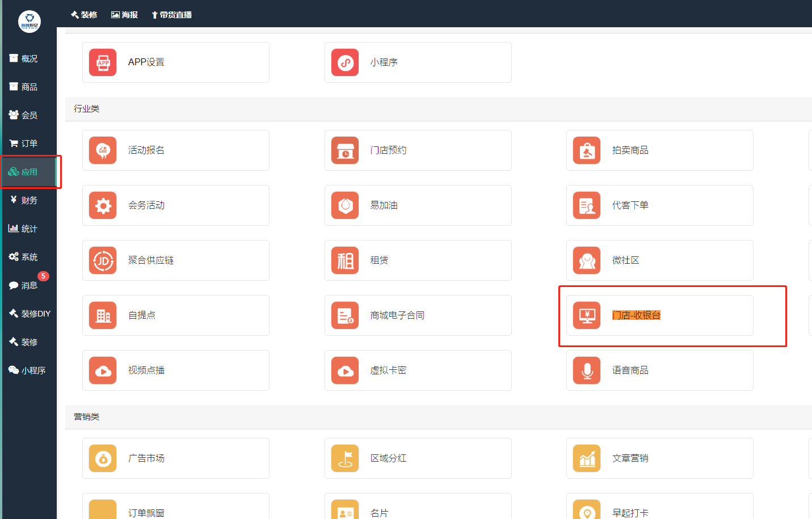812x519 pixels.
Task: Click the 门店-收银台 highlighted label
Action: click(636, 315)
